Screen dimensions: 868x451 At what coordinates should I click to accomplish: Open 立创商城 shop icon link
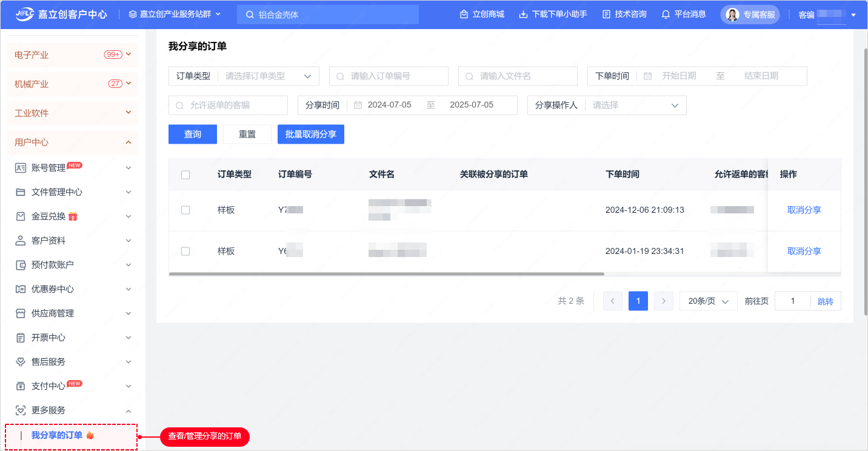464,15
